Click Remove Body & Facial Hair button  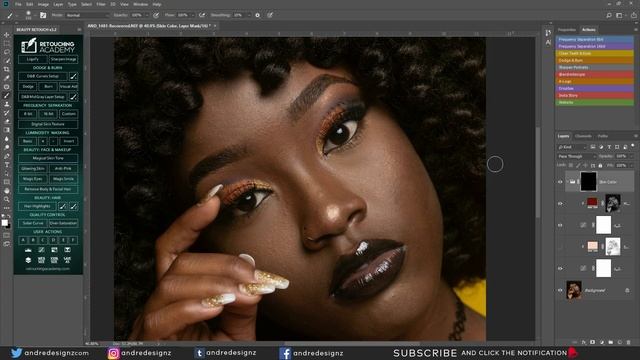click(48, 189)
